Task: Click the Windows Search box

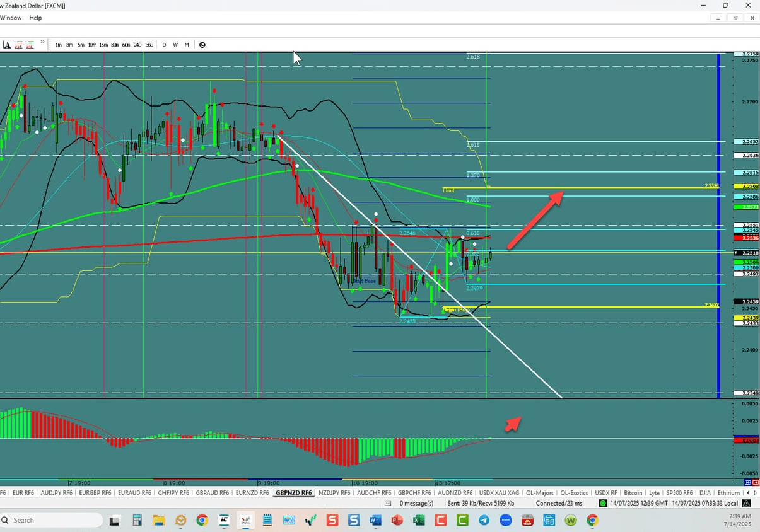Action: [x=50, y=520]
